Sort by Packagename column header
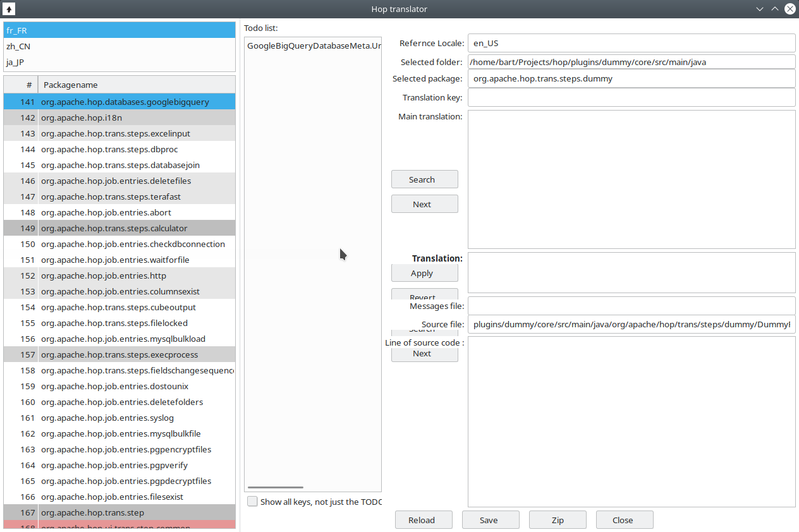 [x=136, y=85]
